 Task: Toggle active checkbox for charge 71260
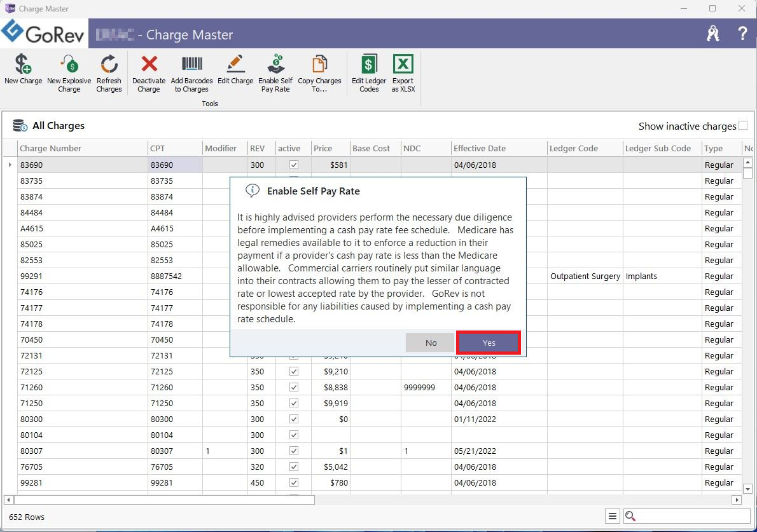(293, 387)
